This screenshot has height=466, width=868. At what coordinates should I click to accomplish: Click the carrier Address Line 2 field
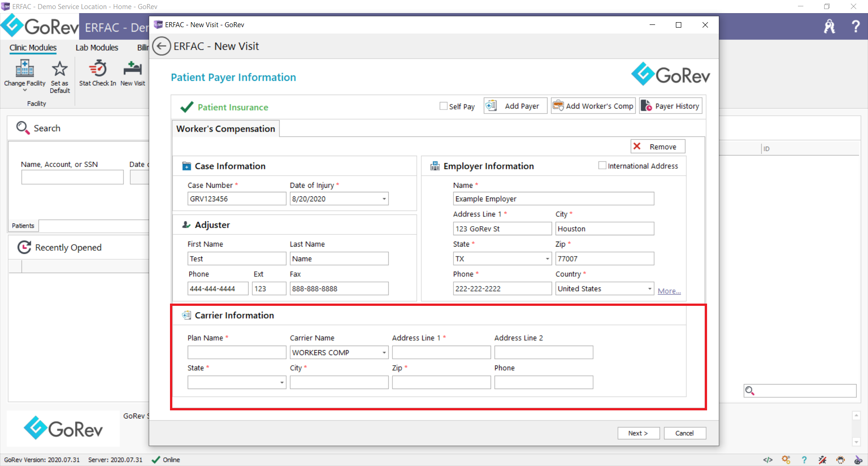544,352
